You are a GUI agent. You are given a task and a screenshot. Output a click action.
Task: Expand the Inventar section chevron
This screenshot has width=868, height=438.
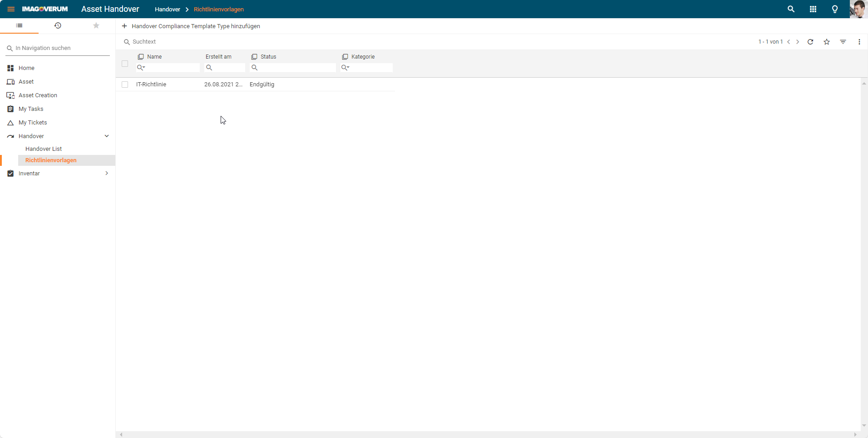pyautogui.click(x=107, y=173)
